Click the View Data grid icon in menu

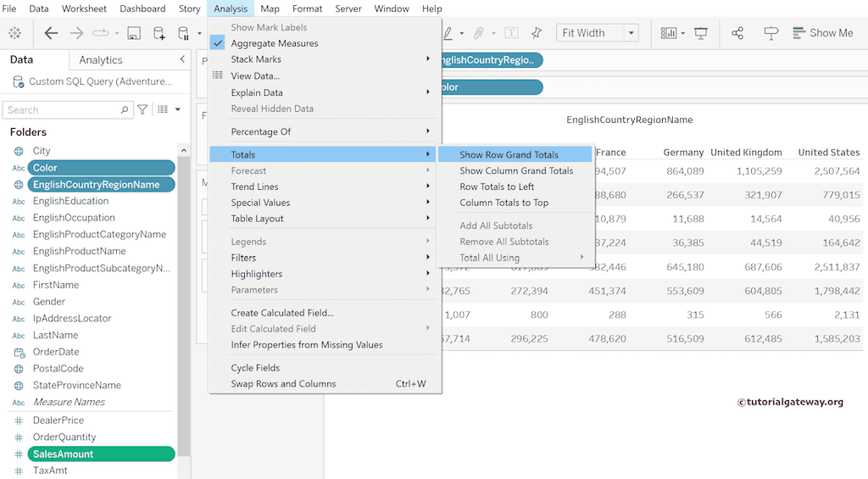tap(218, 75)
